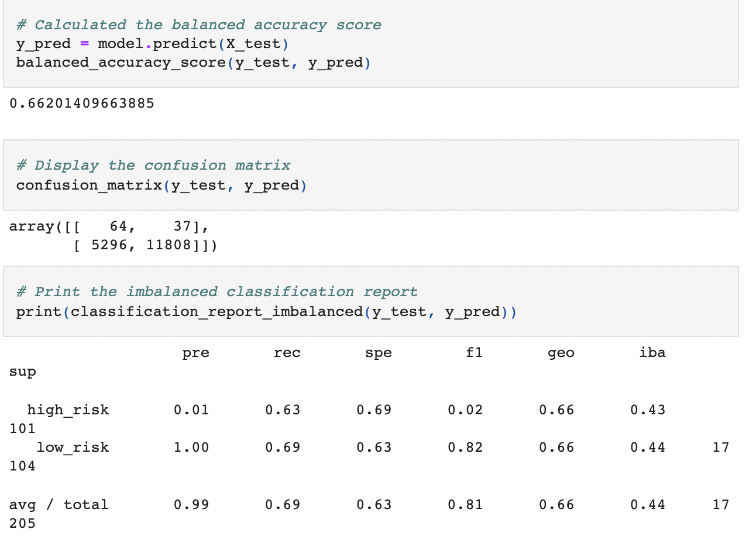Click the 'low_risk' row label
Image resolution: width=756 pixels, height=560 pixels.
point(73,448)
